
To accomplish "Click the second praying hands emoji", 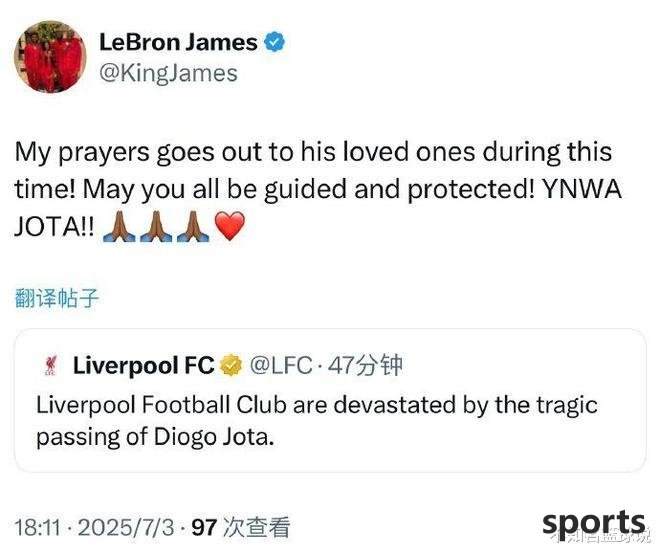I will (156, 226).
